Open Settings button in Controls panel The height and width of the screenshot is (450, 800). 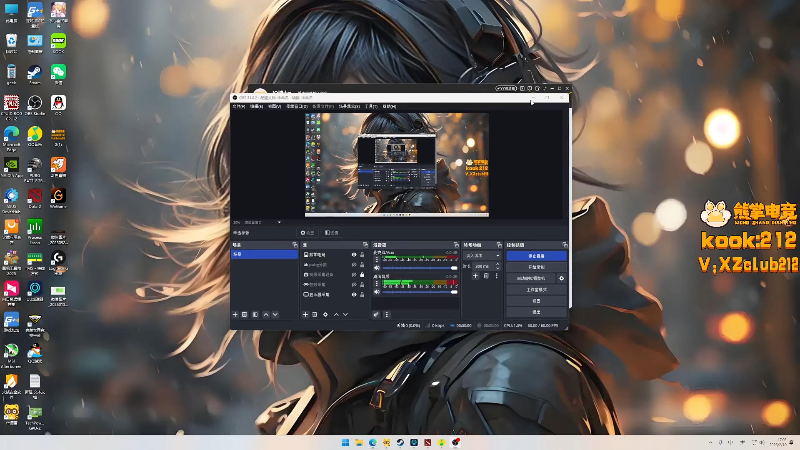point(536,301)
